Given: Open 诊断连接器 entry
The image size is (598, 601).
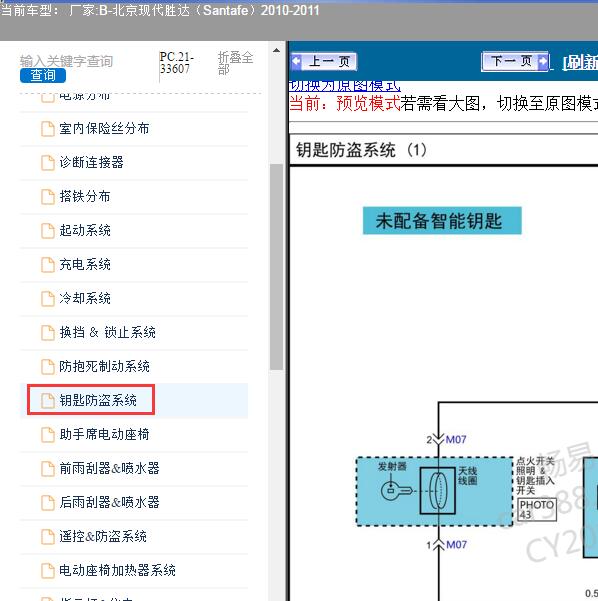Looking at the screenshot, I should pyautogui.click(x=91, y=163).
